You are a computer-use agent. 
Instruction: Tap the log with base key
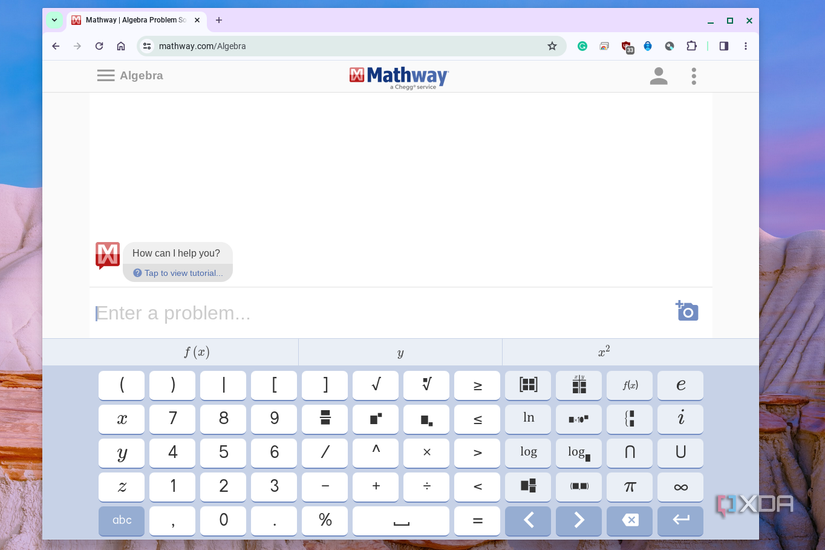coord(579,452)
